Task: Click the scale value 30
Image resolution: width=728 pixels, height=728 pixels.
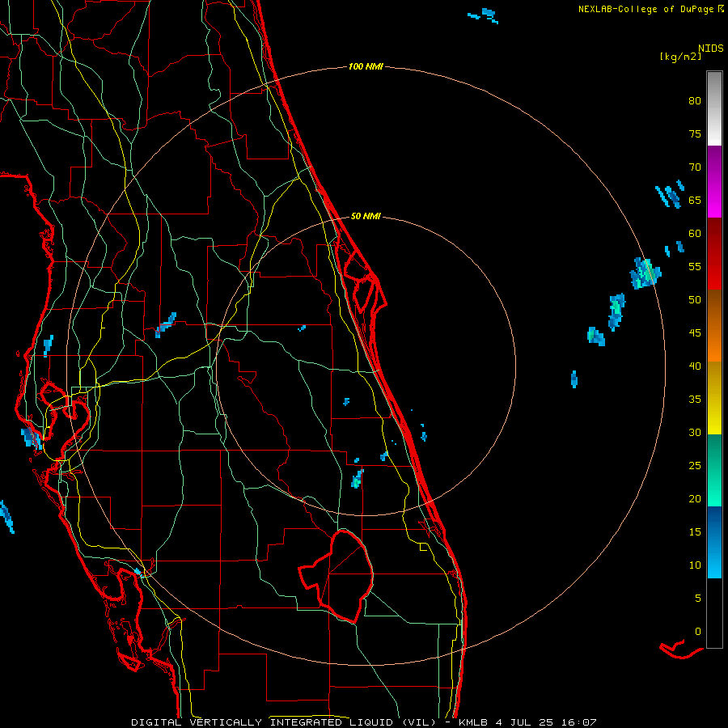Action: (x=695, y=433)
